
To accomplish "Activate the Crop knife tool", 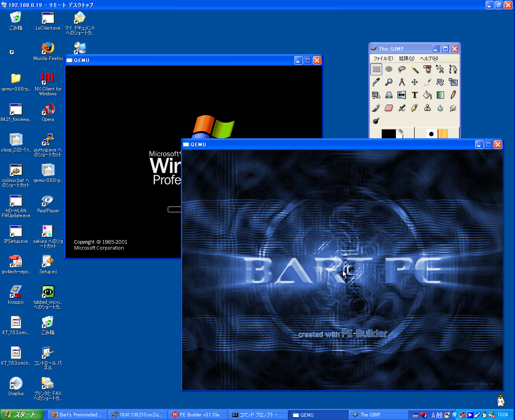I will pos(428,82).
